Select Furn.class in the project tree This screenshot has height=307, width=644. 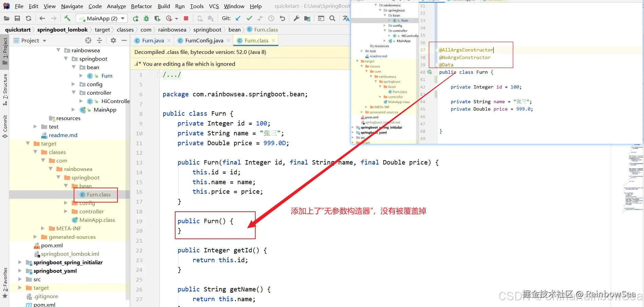[98, 195]
